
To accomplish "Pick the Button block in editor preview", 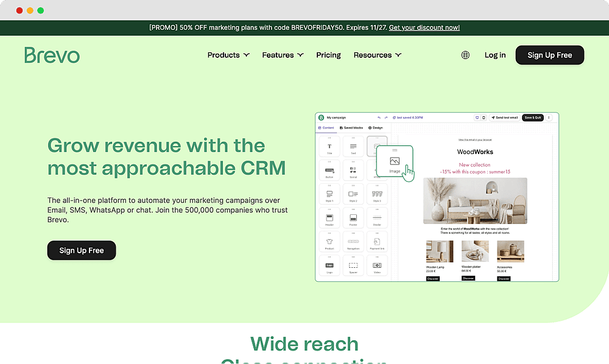I will pos(329,170).
